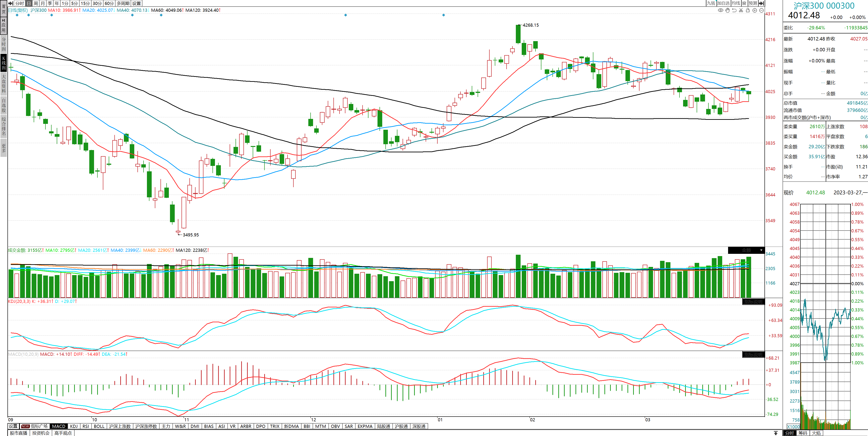
Task: Collapse right panel with top-right arrow icon
Action: click(761, 3)
